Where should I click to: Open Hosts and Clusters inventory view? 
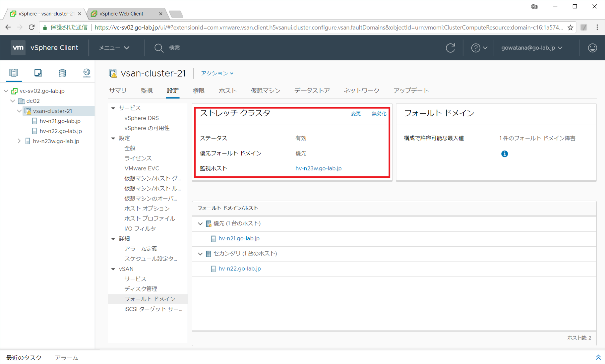(x=13, y=73)
